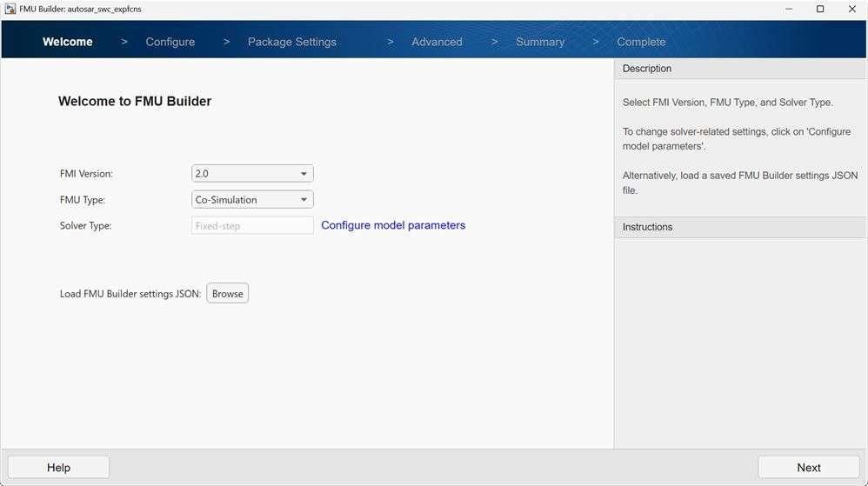Jump to the Advanced step

click(437, 42)
